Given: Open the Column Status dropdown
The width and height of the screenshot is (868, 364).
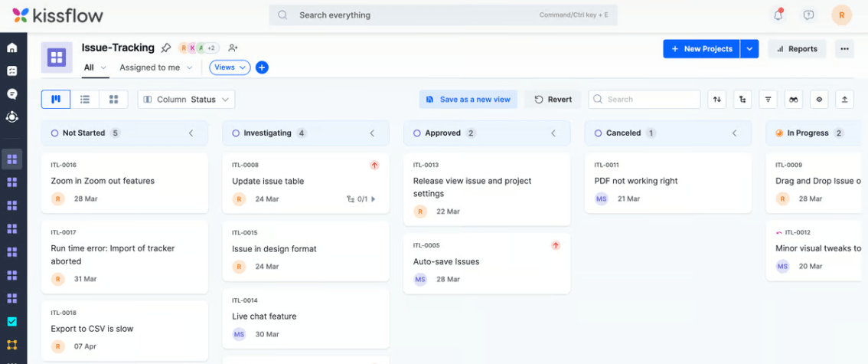Looking at the screenshot, I should [186, 100].
